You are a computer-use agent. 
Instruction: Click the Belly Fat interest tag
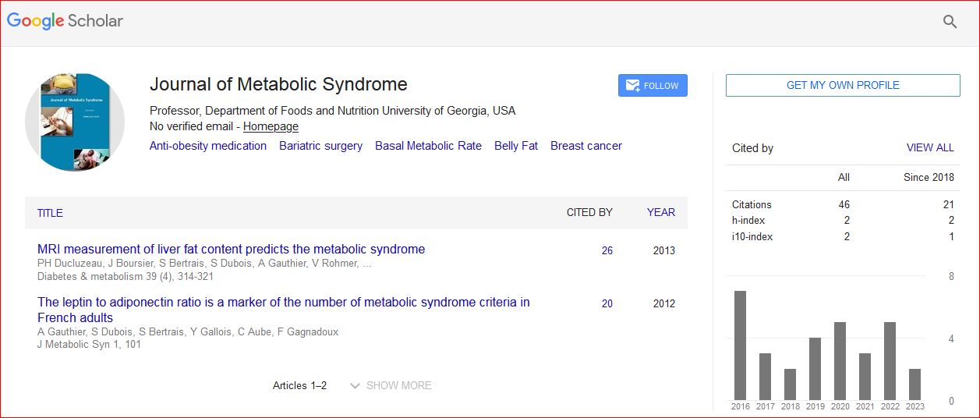[516, 146]
